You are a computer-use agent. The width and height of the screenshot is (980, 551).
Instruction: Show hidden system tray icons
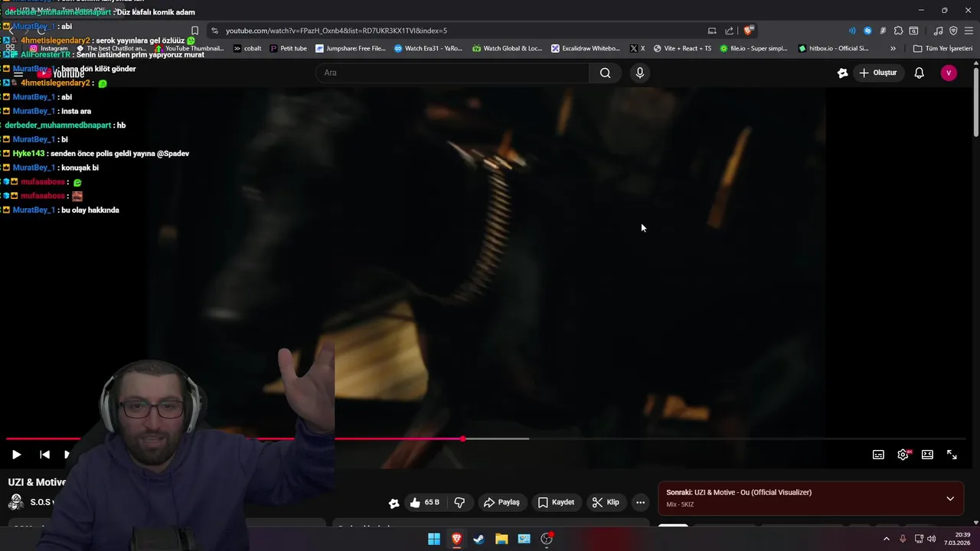tap(887, 539)
